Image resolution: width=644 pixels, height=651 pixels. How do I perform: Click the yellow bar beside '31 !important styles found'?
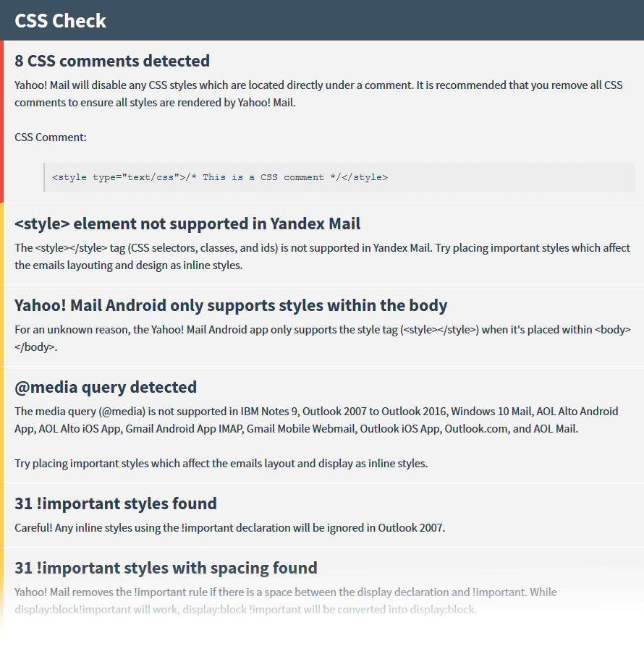[1, 515]
